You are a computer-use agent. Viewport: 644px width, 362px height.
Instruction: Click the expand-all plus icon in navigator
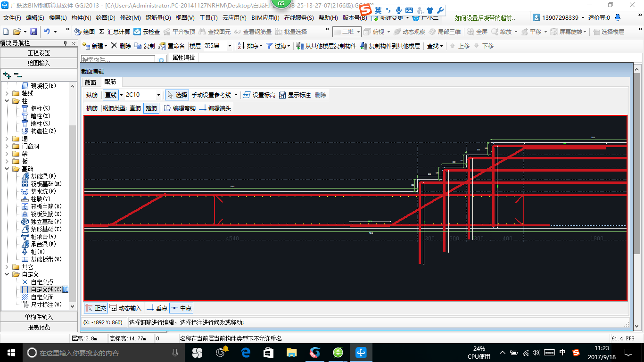(x=7, y=74)
